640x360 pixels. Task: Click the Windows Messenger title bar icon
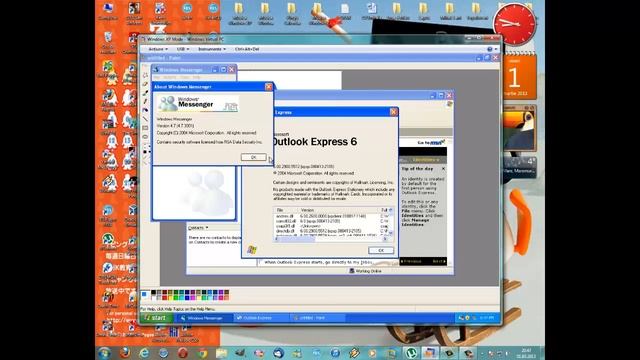tap(156, 70)
